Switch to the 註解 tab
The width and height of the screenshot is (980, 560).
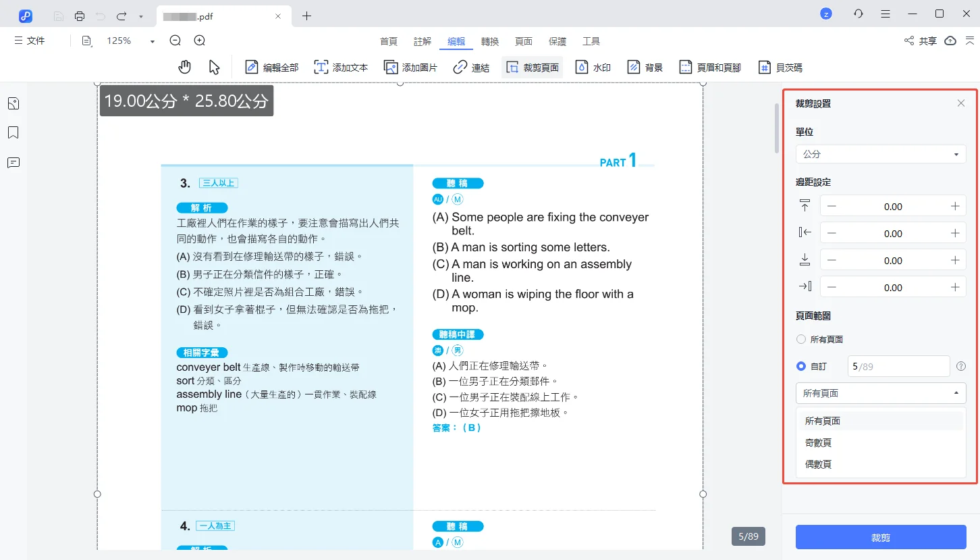click(x=423, y=41)
